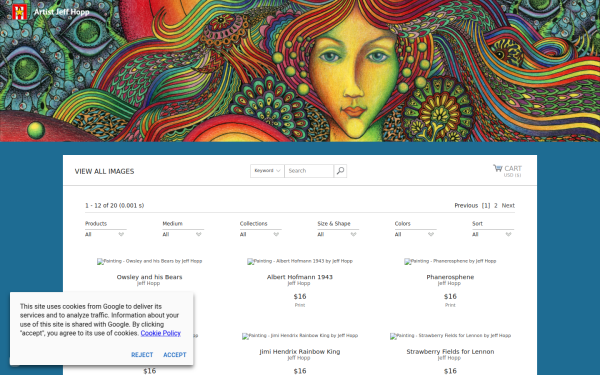The width and height of the screenshot is (600, 375).
Task: Click the magnifier search button
Action: pyautogui.click(x=340, y=171)
